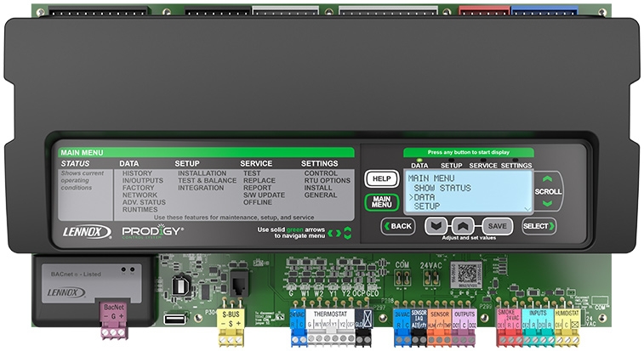This screenshot has width=644, height=351.
Task: Click the Lennox logo on the front panel
Action: point(87,232)
